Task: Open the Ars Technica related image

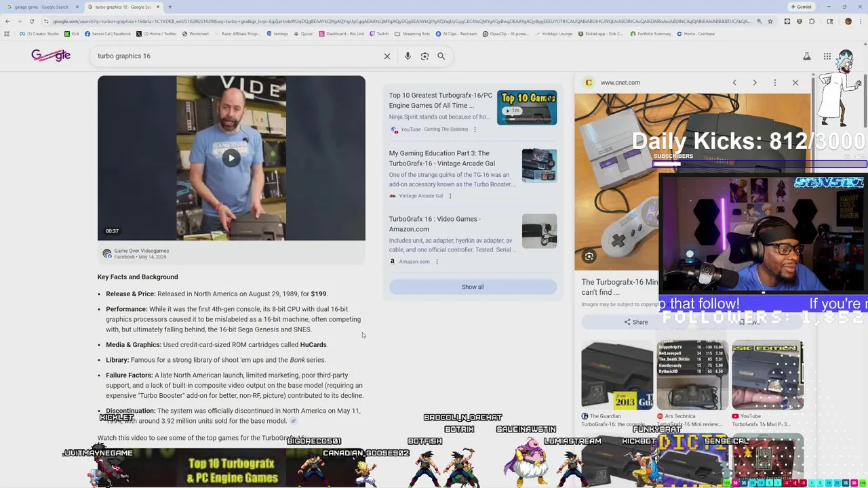Action: click(692, 376)
